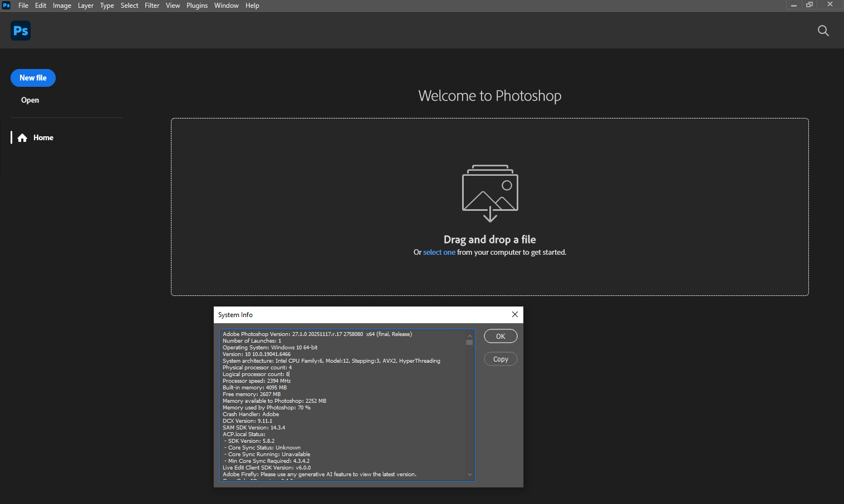The width and height of the screenshot is (844, 504).
Task: Click the small Ps icon in title bar
Action: [x=6, y=6]
